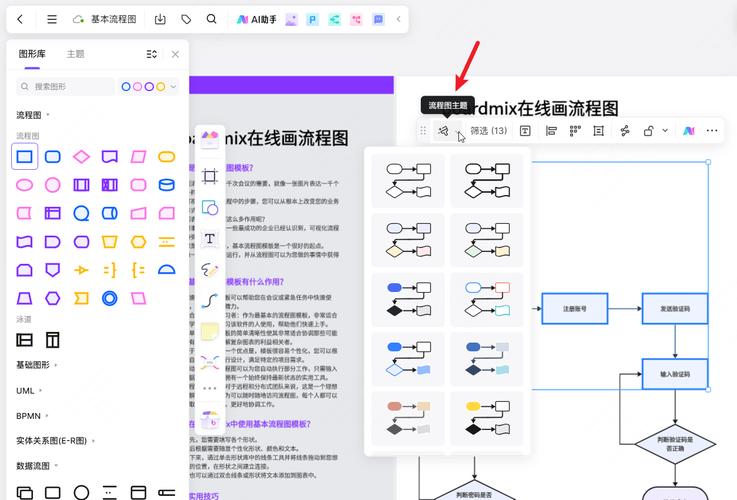Click the frame wrap icon in floating toolbar
This screenshot has height=500, width=737.
(598, 131)
